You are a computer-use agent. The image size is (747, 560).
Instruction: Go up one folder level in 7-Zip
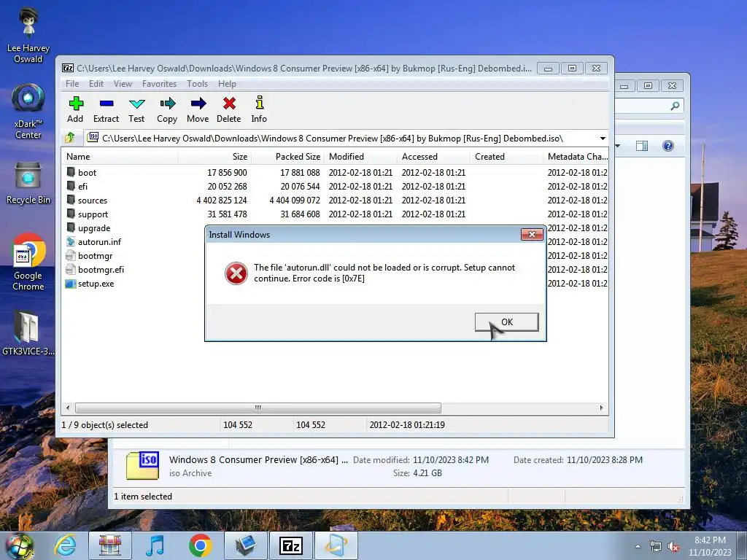pos(70,138)
